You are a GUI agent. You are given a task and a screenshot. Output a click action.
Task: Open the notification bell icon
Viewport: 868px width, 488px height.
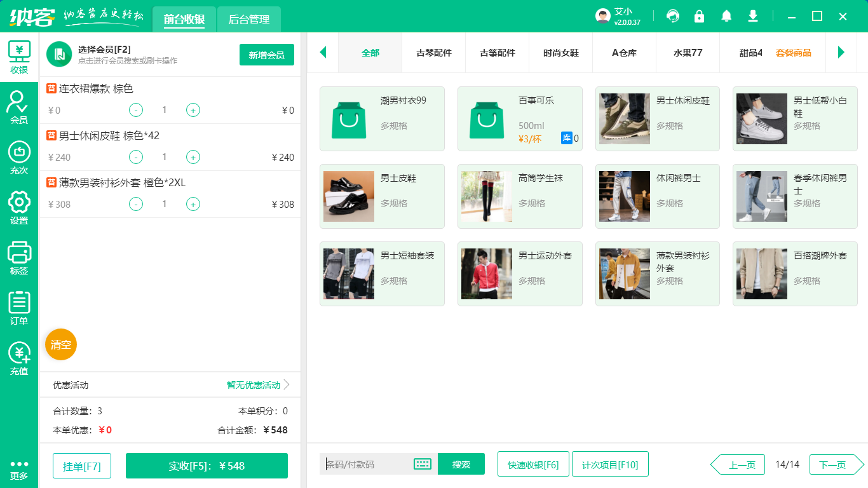point(726,17)
